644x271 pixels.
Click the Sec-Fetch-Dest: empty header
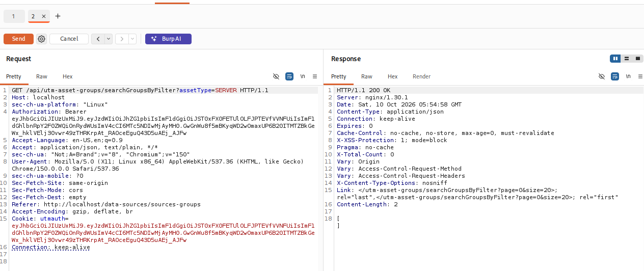coord(49,197)
